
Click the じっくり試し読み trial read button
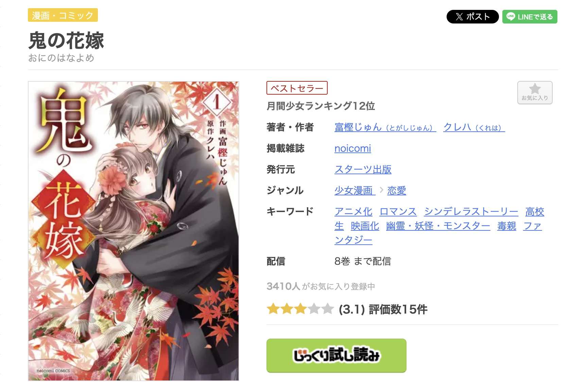[x=336, y=355]
